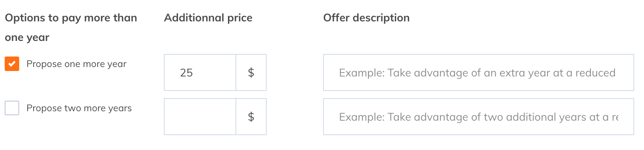Click the "Propose one more year" label text
This screenshot has height=150, width=644.
76,64
